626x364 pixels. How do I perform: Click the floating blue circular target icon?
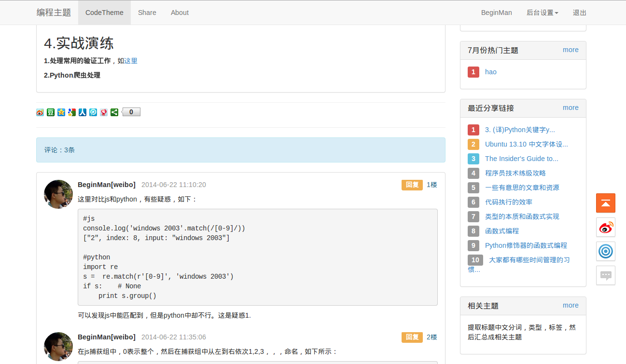click(x=606, y=251)
